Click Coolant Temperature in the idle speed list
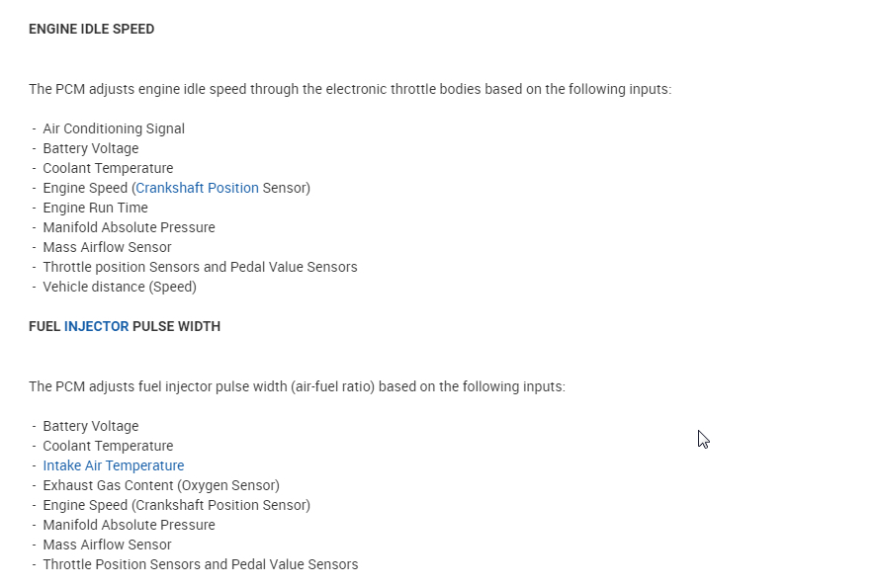 coord(108,168)
